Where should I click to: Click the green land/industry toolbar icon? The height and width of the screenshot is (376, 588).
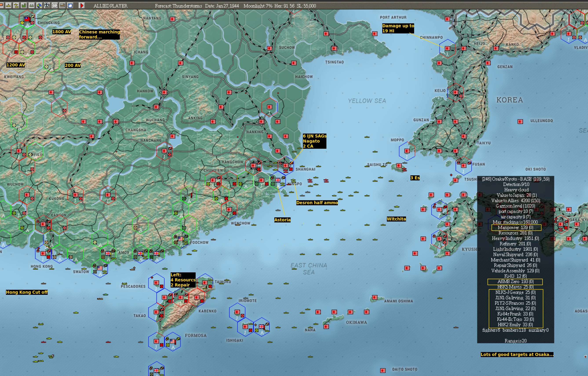(x=24, y=5)
